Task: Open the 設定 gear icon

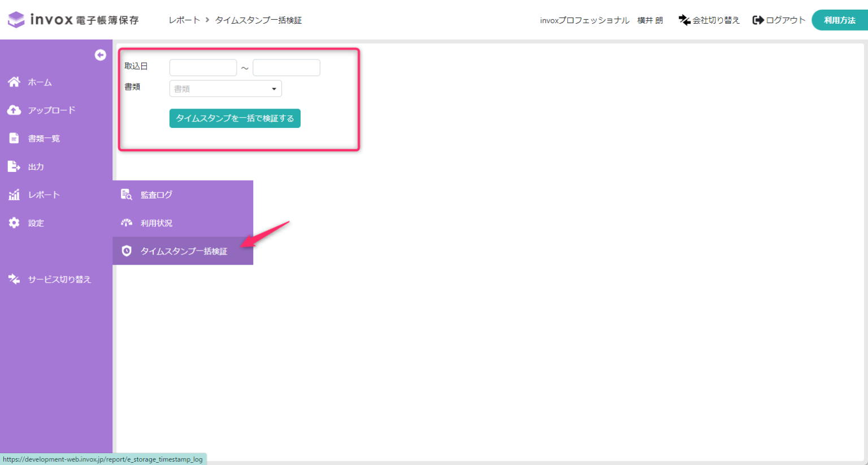Action: 14,222
